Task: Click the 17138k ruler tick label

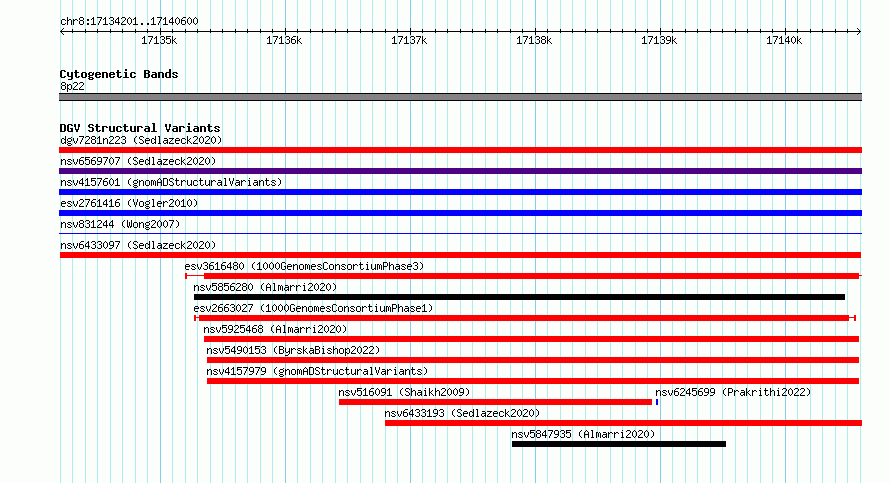Action: pyautogui.click(x=534, y=40)
